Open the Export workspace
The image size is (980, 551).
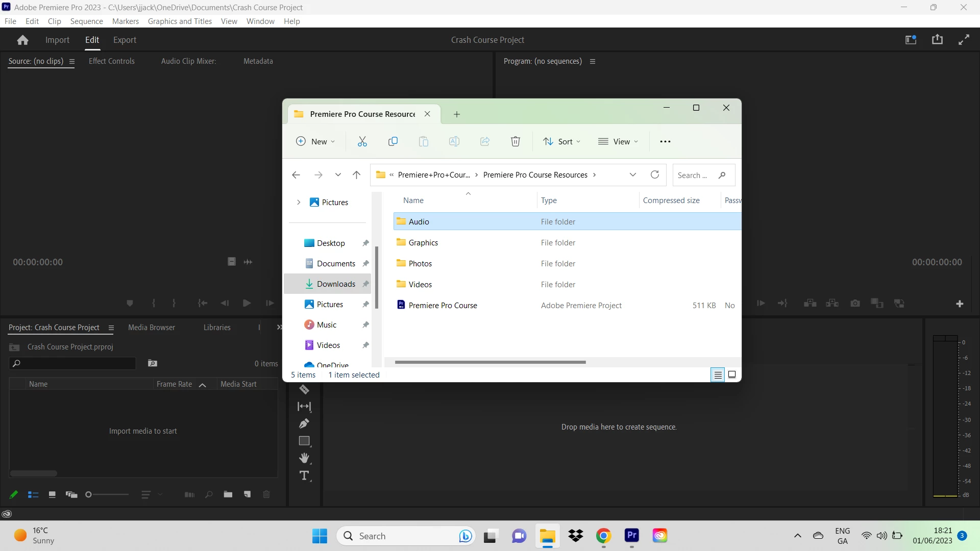pos(125,40)
